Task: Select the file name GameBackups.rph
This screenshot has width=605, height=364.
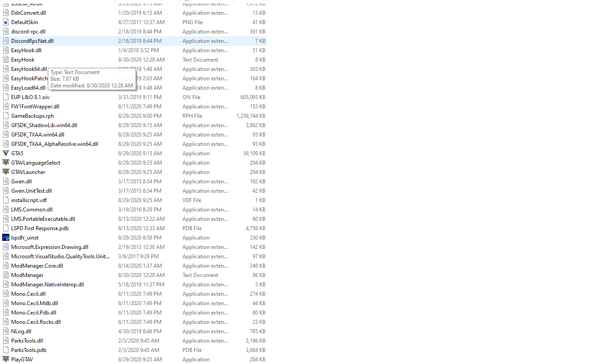Action: pyautogui.click(x=33, y=116)
